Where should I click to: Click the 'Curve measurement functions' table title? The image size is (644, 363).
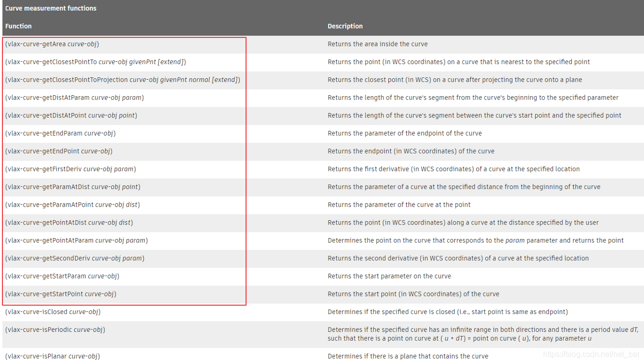pos(50,8)
